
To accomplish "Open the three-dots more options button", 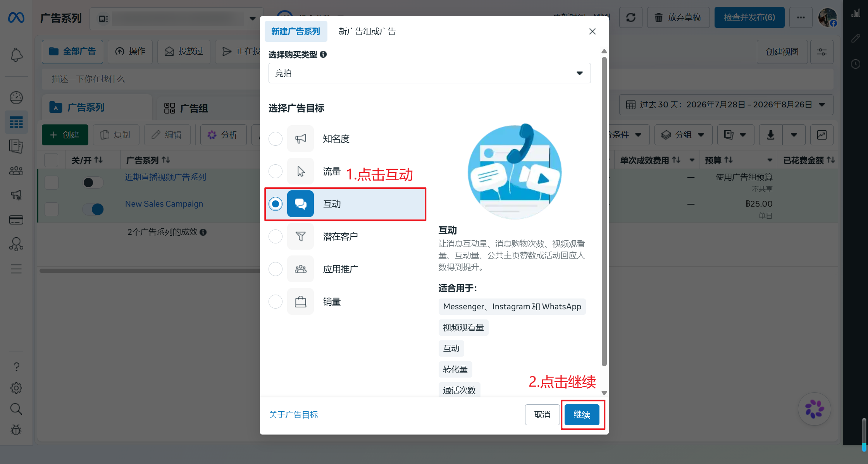I will (801, 17).
